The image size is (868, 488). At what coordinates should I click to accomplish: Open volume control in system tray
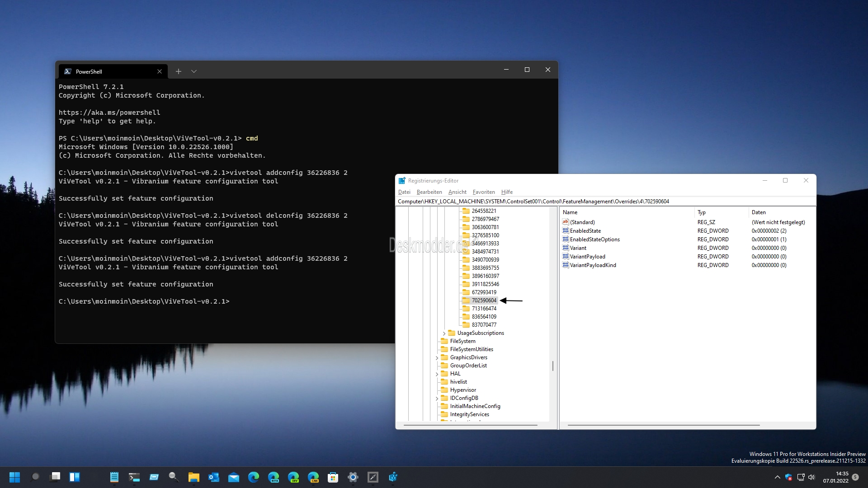(x=811, y=477)
